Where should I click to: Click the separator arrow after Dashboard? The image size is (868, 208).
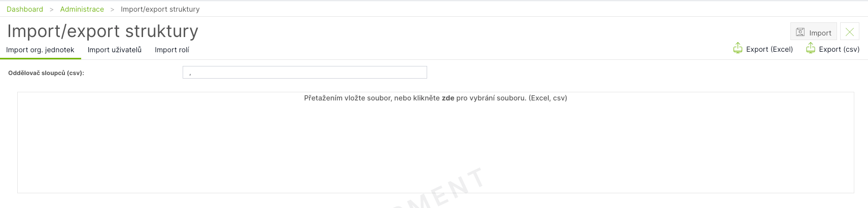[52, 10]
